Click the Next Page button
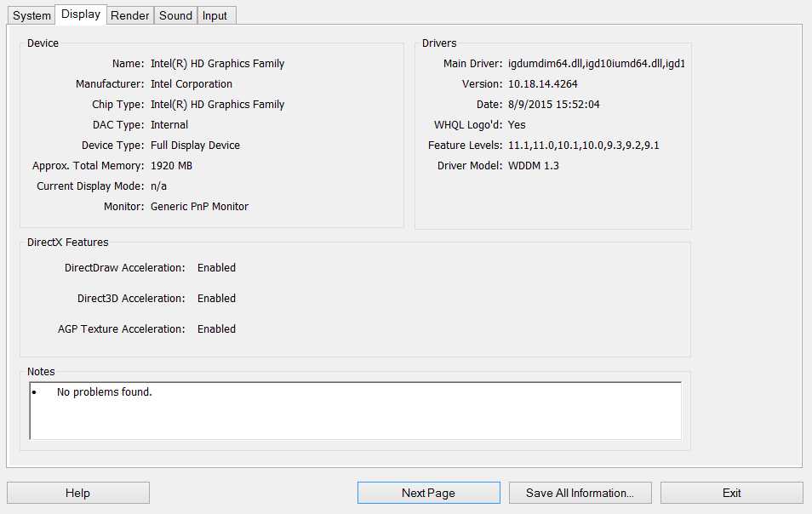 tap(429, 493)
